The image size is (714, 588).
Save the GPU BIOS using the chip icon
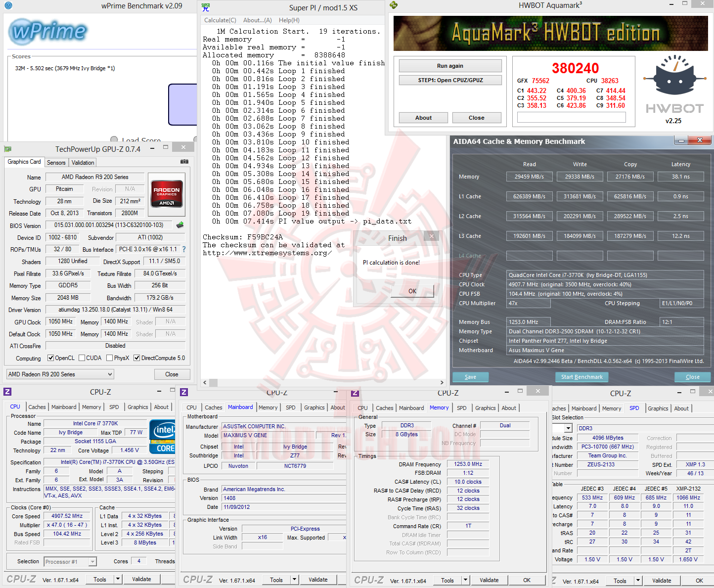[180, 225]
